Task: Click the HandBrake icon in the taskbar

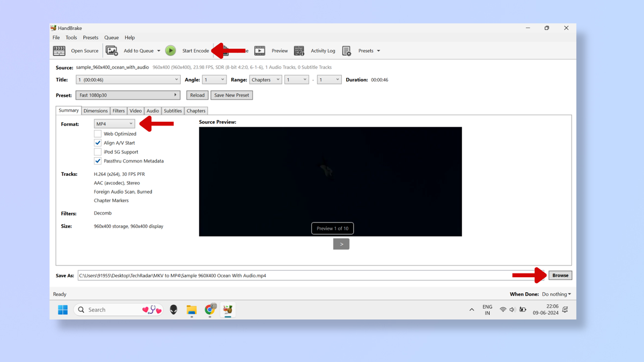Action: pyautogui.click(x=228, y=309)
